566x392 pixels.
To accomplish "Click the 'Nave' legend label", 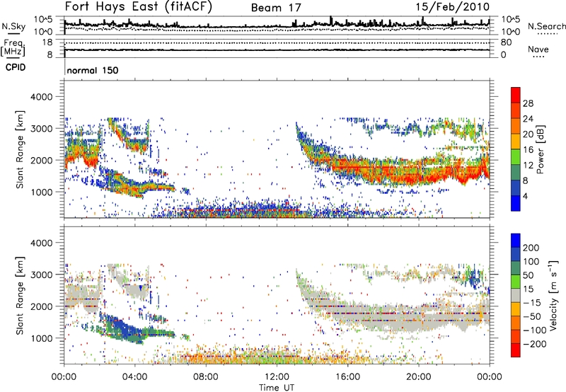I will (538, 50).
